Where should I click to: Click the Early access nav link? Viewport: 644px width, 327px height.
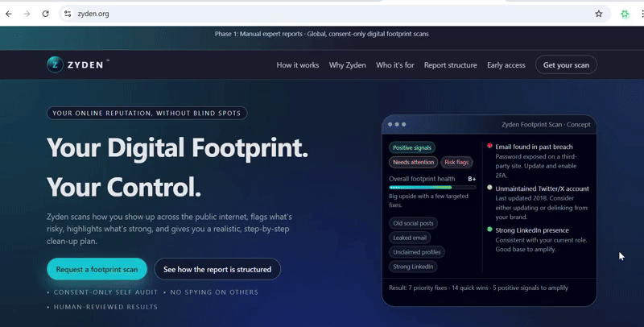pos(506,65)
